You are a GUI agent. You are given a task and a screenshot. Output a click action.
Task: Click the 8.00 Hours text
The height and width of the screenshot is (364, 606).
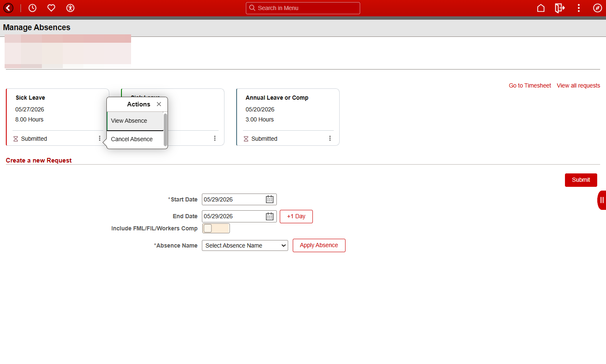tap(29, 119)
